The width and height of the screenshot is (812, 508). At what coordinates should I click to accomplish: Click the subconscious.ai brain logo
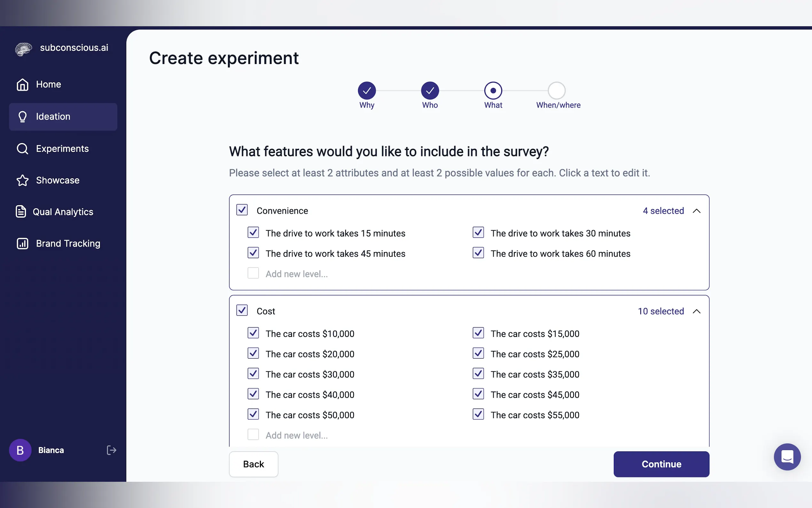point(23,49)
